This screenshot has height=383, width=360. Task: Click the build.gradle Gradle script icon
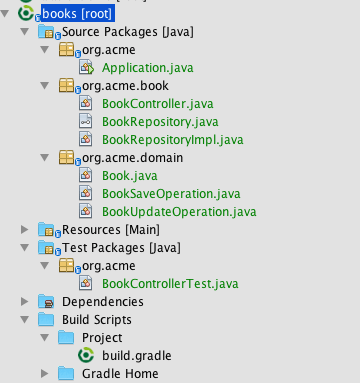tap(86, 355)
